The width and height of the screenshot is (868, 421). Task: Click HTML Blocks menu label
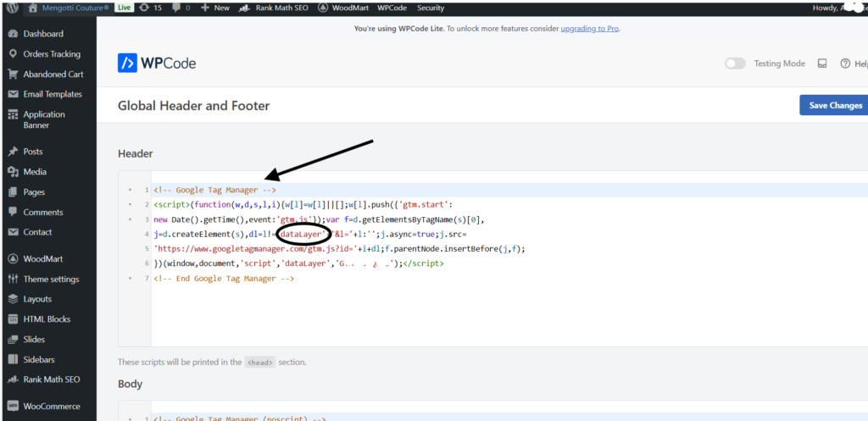pyautogui.click(x=47, y=319)
